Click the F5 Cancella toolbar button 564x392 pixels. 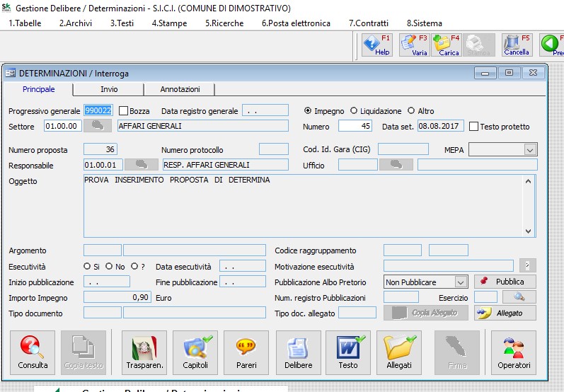[517, 45]
